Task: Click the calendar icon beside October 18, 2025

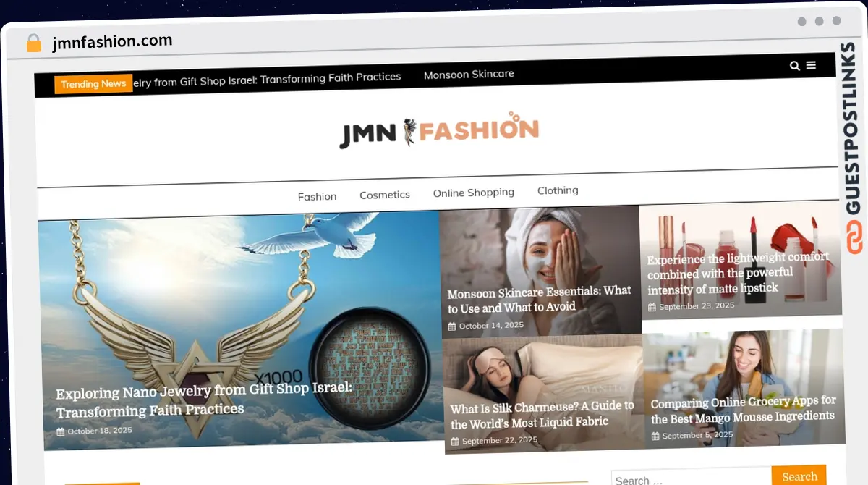Action: tap(61, 430)
